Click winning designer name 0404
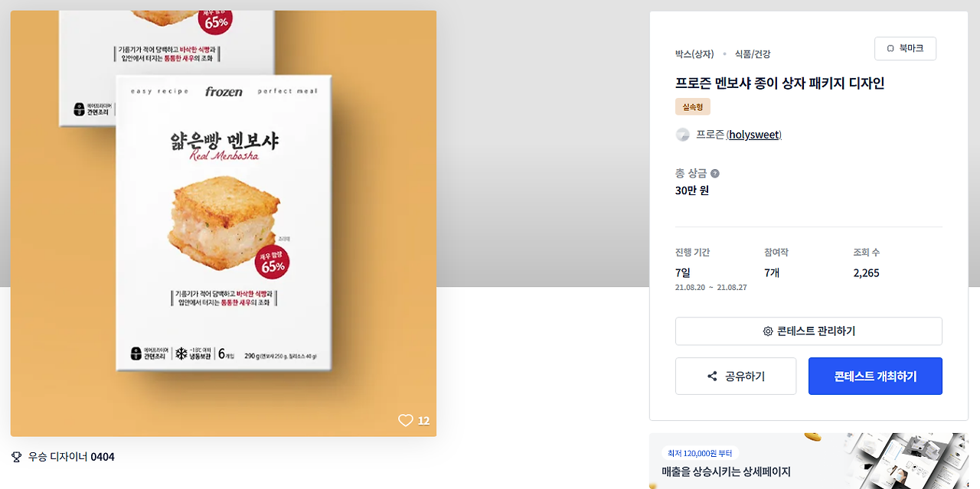Image resolution: width=980 pixels, height=489 pixels. [103, 457]
